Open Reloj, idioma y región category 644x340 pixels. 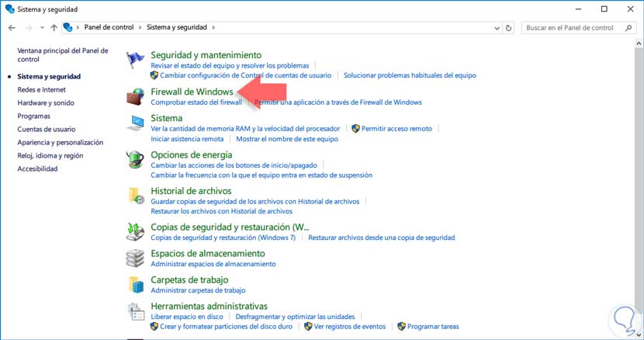50,155
